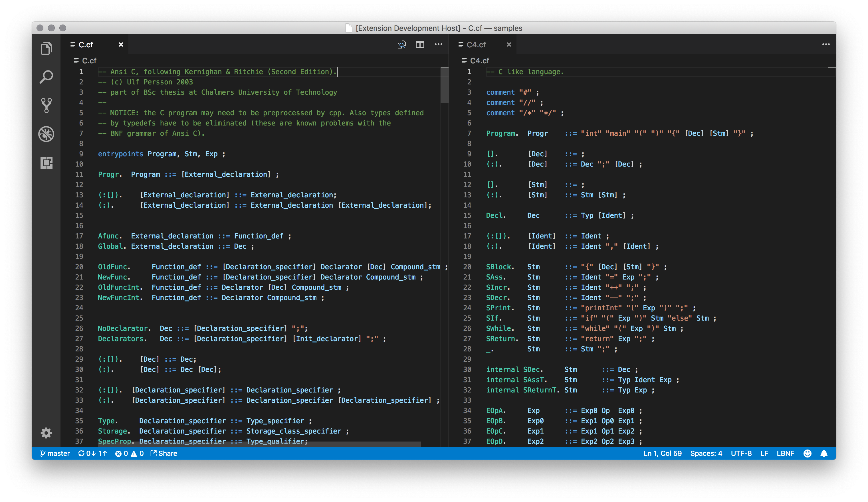Open the Extensions view in activity bar

pos(47,163)
